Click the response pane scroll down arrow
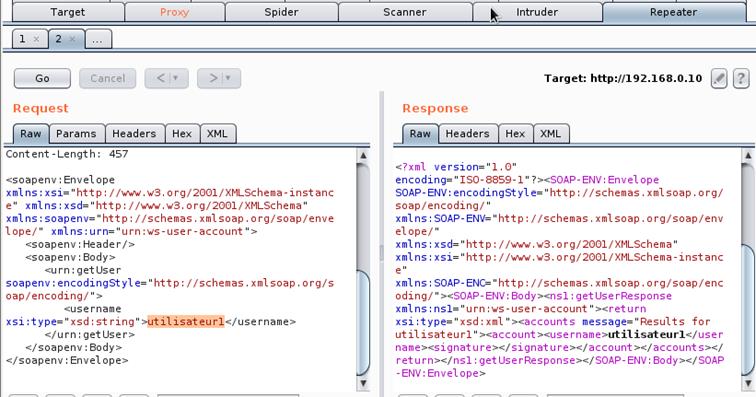The image size is (756, 397). coord(748,383)
